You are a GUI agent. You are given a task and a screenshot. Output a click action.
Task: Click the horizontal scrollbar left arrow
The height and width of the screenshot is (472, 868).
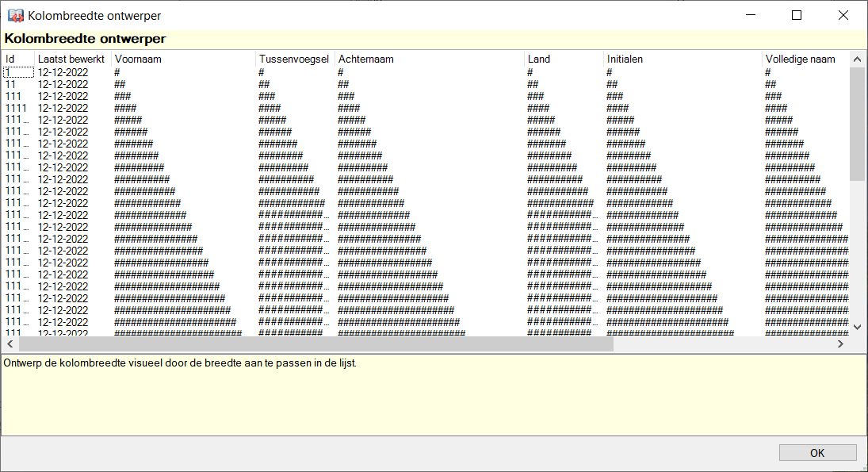coord(10,345)
